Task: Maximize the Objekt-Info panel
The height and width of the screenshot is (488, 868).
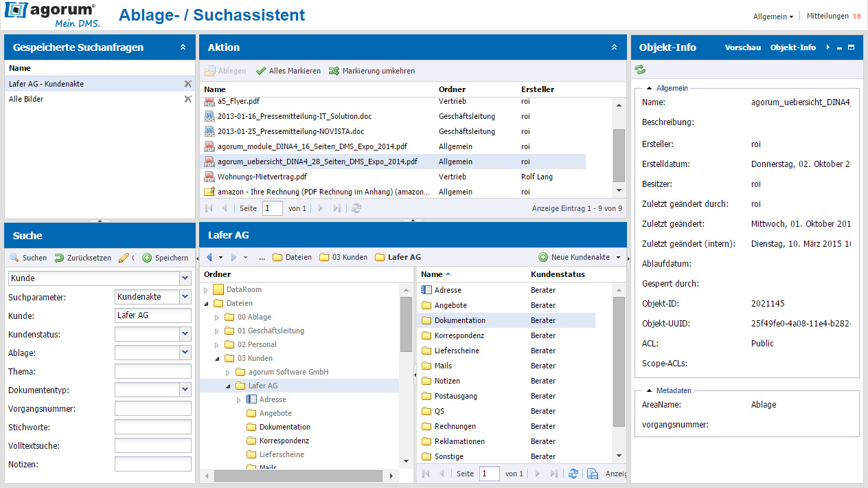Action: [852, 47]
